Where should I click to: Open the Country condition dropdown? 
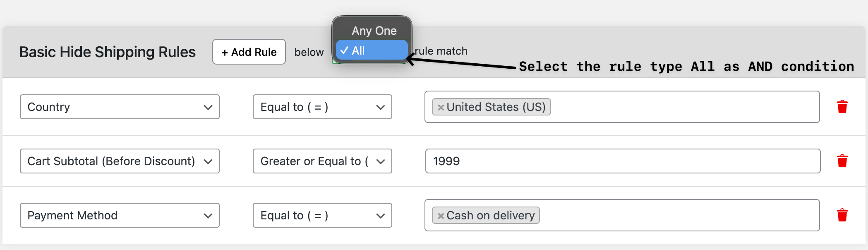pyautogui.click(x=120, y=107)
